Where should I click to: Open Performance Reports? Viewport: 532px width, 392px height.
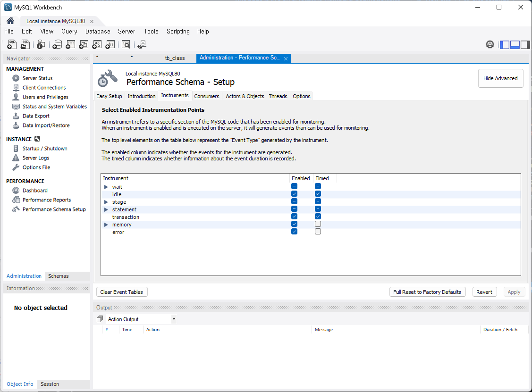coord(46,200)
